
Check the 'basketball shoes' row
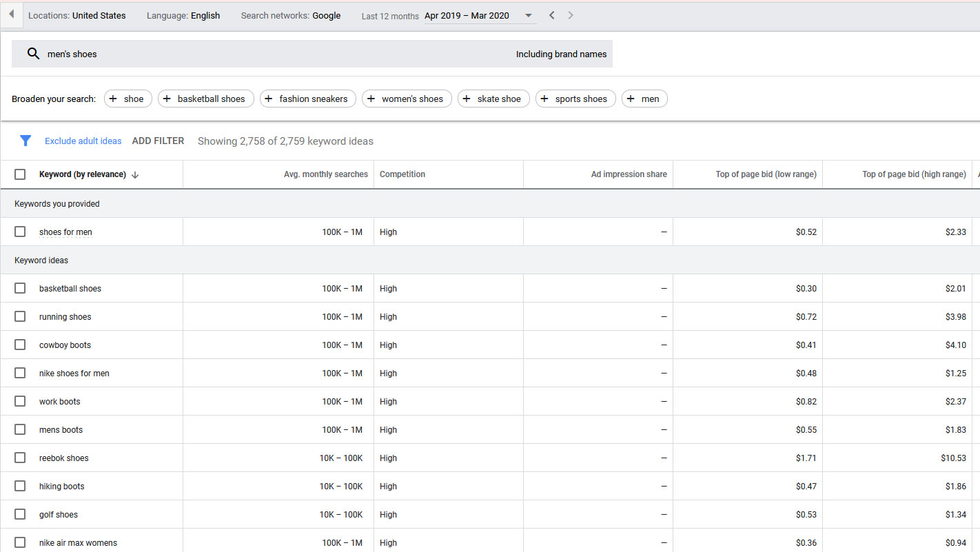click(20, 288)
